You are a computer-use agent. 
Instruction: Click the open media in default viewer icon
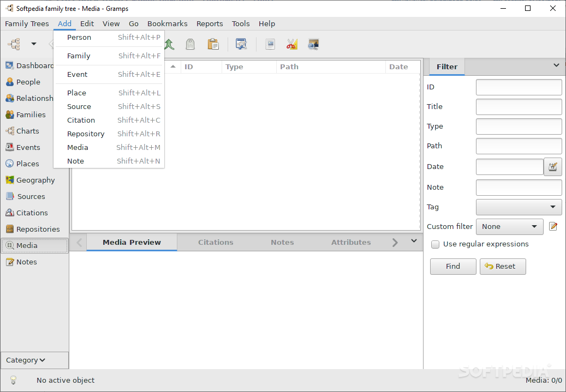[x=270, y=44]
